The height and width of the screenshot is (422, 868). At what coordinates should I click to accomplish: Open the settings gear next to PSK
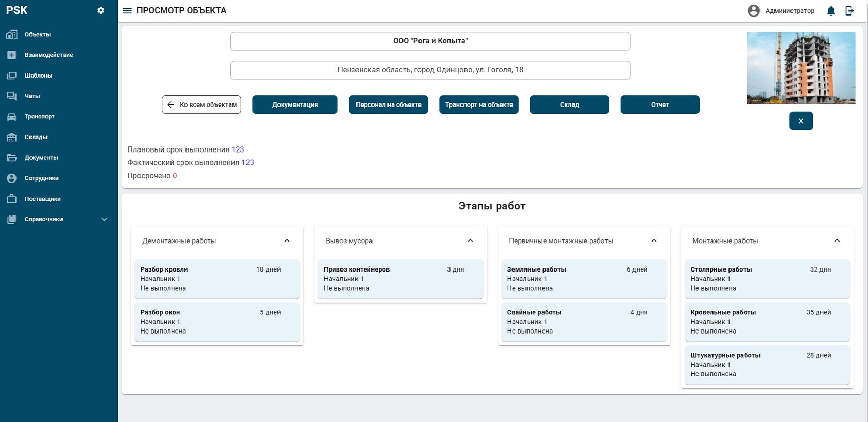[x=101, y=10]
